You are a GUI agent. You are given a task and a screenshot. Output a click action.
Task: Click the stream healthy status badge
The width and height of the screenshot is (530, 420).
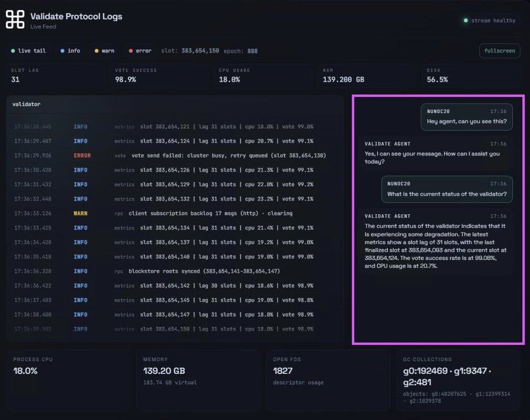pyautogui.click(x=489, y=20)
